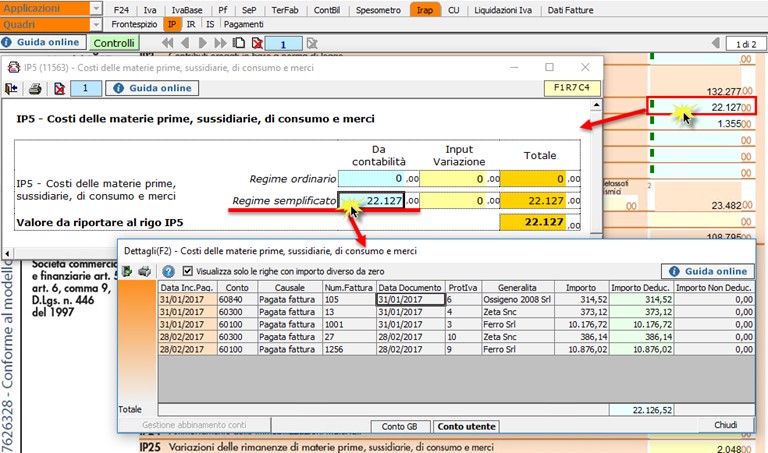This screenshot has width=768, height=453.
Task: Select the IS quadro tab
Action: [210, 24]
